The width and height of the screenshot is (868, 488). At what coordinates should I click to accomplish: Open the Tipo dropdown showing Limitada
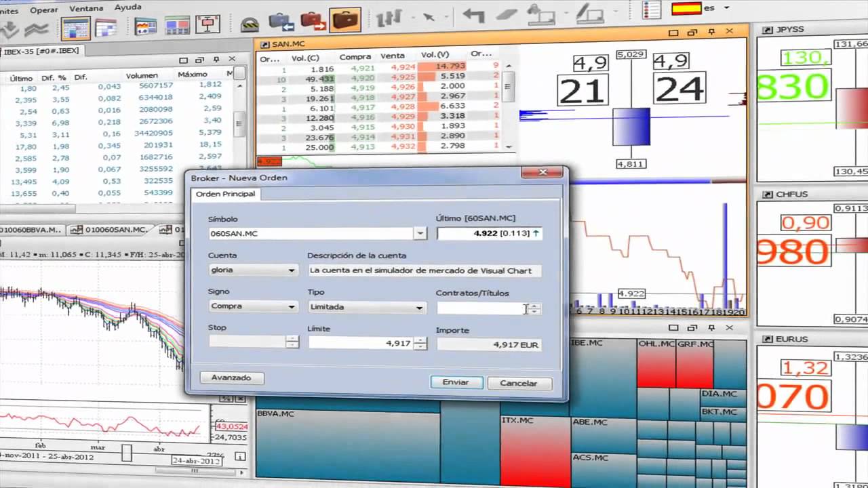[x=366, y=307]
